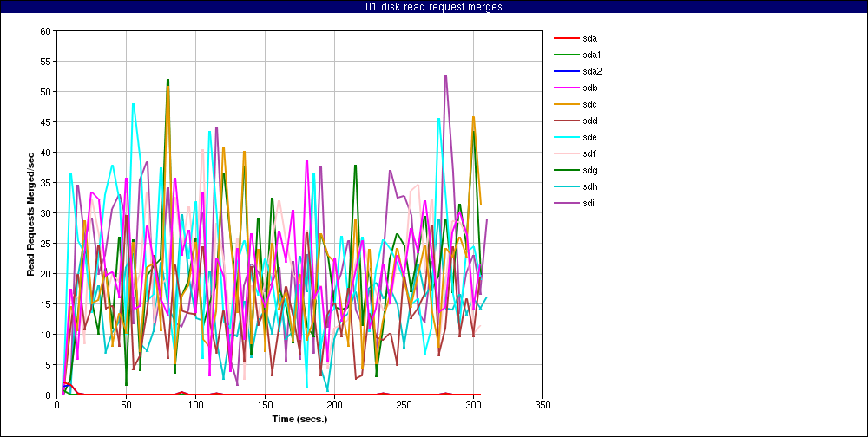Screen dimensions: 868x437
Task: Select the sde legend label
Action: coord(590,137)
